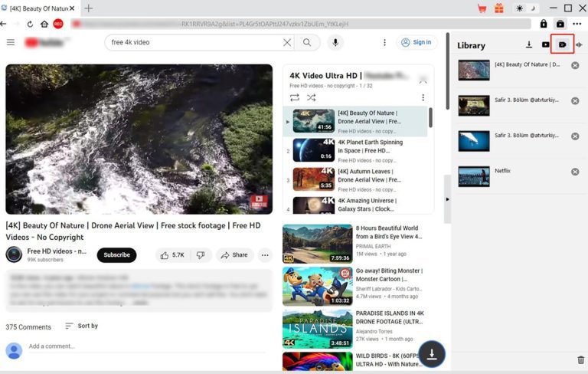
Task: Open the Library downloads icon
Action: 528,45
